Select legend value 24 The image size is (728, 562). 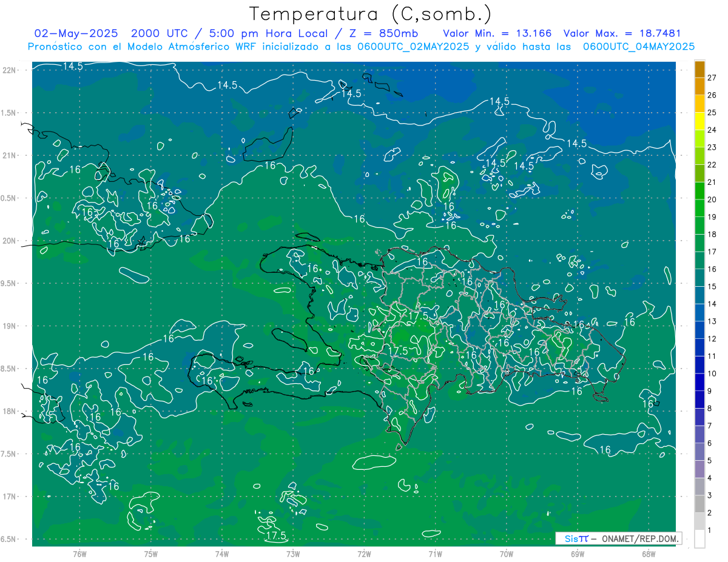[712, 130]
